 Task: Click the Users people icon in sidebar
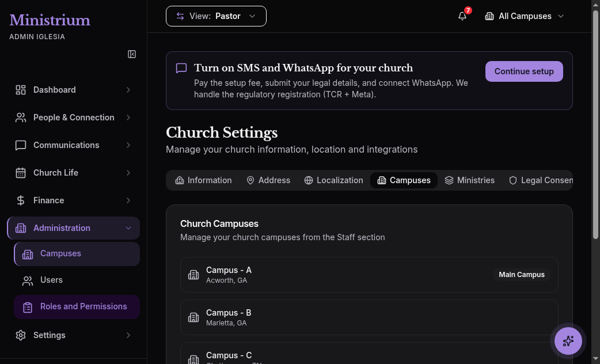pos(28,280)
